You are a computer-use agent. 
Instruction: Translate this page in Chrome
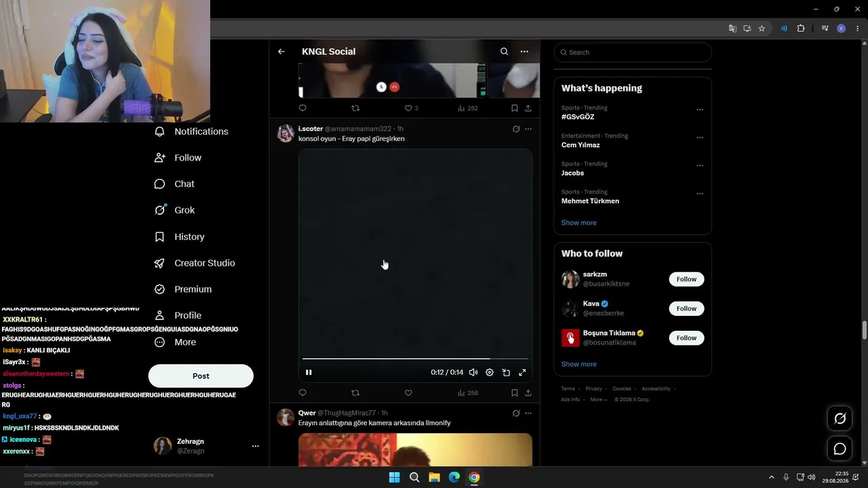pos(732,28)
